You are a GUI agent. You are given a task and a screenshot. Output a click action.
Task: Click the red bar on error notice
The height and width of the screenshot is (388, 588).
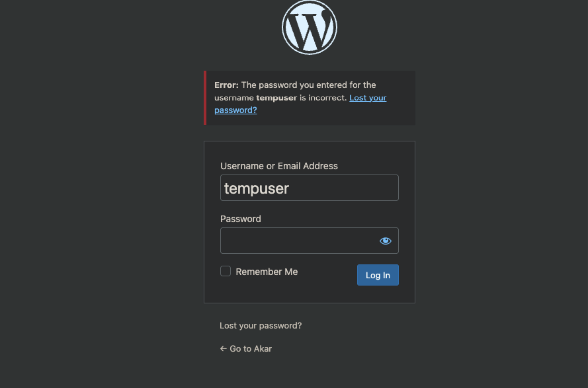[205, 98]
